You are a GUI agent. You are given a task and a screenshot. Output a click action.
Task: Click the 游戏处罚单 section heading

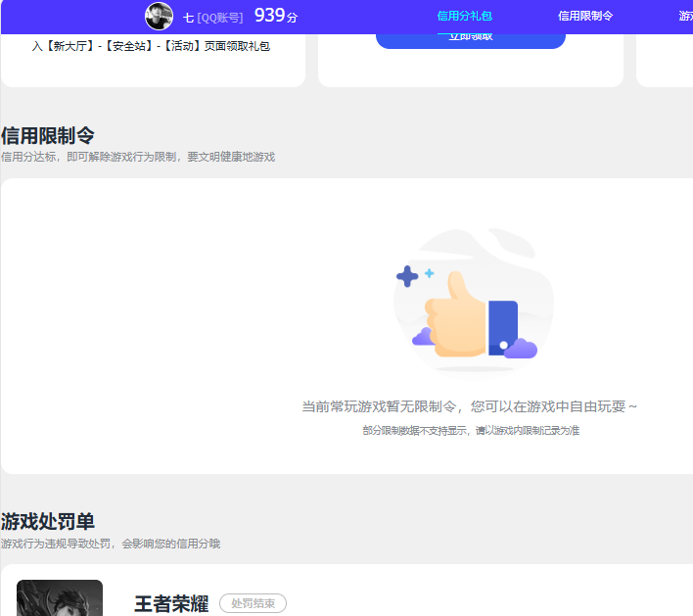point(48,521)
